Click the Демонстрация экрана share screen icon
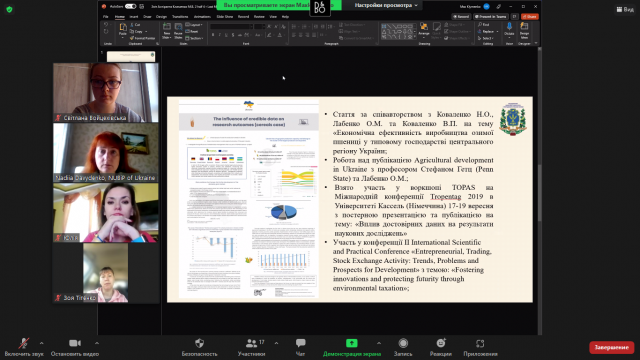Image resolution: width=640 pixels, height=360 pixels. point(351,343)
